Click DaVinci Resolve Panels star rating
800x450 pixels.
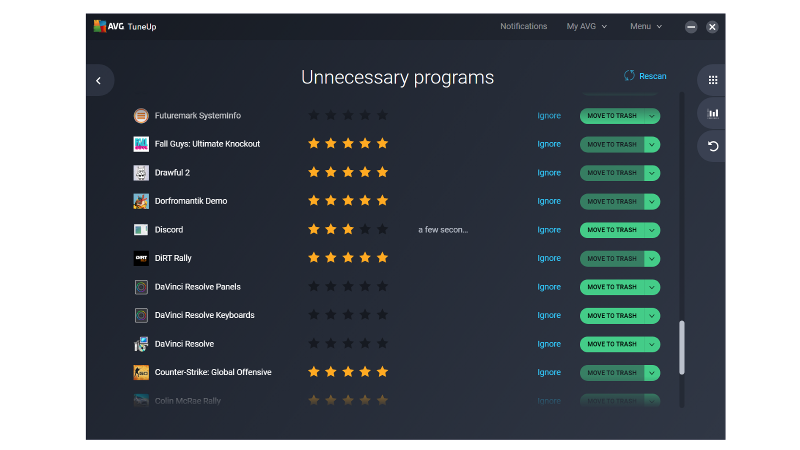coord(348,287)
